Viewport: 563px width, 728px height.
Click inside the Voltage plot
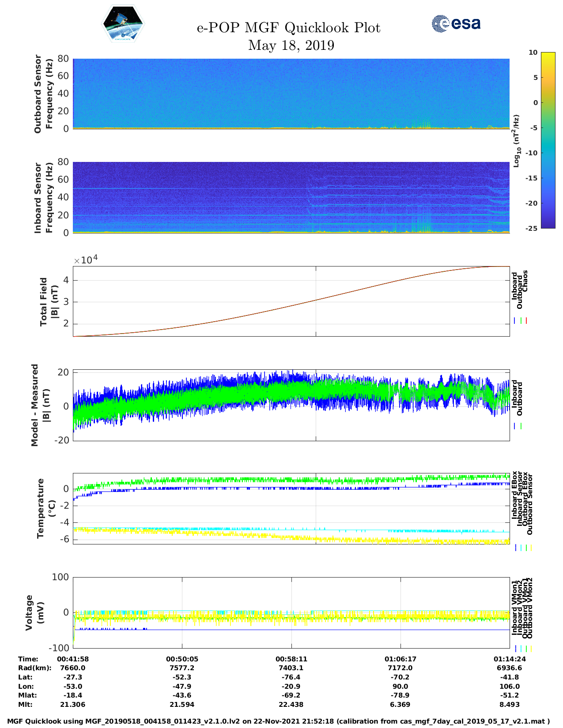[291, 612]
